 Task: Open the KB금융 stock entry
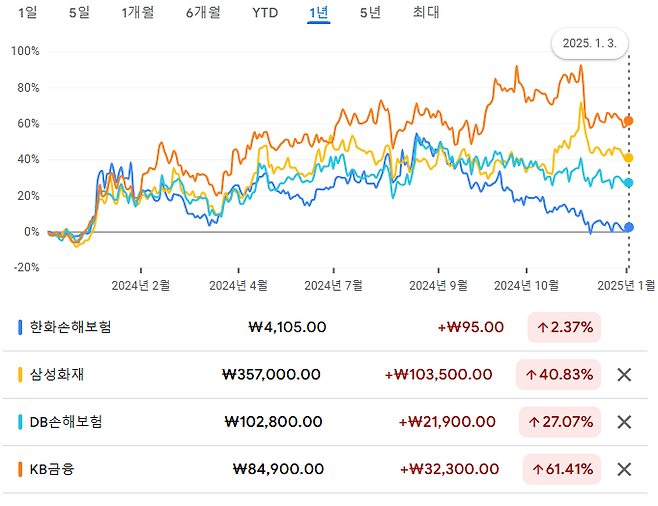pyautogui.click(x=51, y=469)
